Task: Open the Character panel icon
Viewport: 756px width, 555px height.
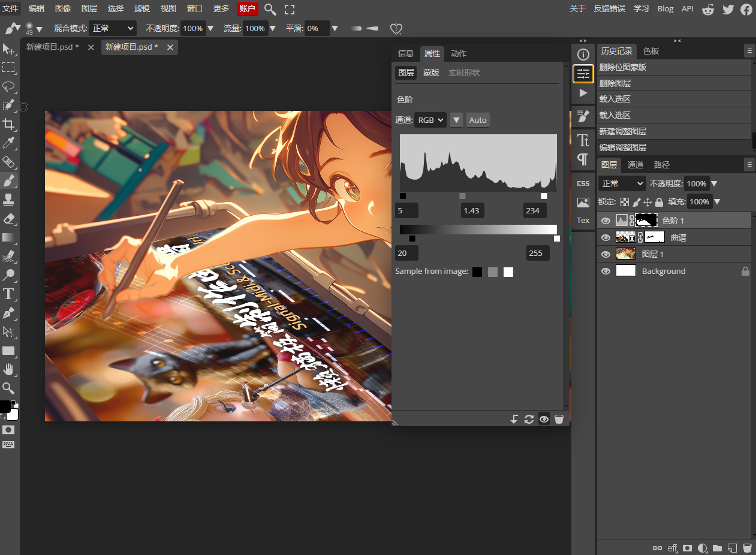Action: tap(583, 140)
